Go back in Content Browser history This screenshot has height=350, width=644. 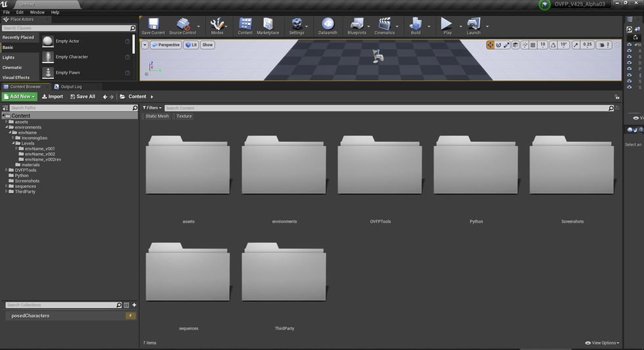105,97
